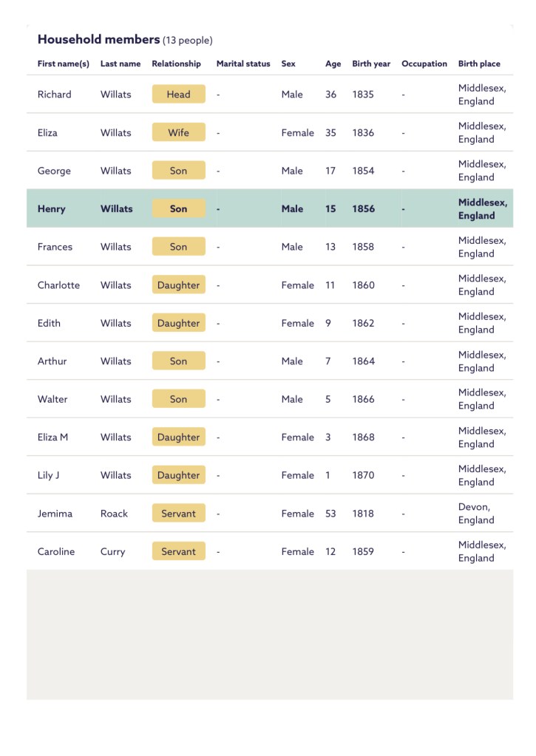Click the Birth year column header
The image size is (536, 756).
[371, 64]
